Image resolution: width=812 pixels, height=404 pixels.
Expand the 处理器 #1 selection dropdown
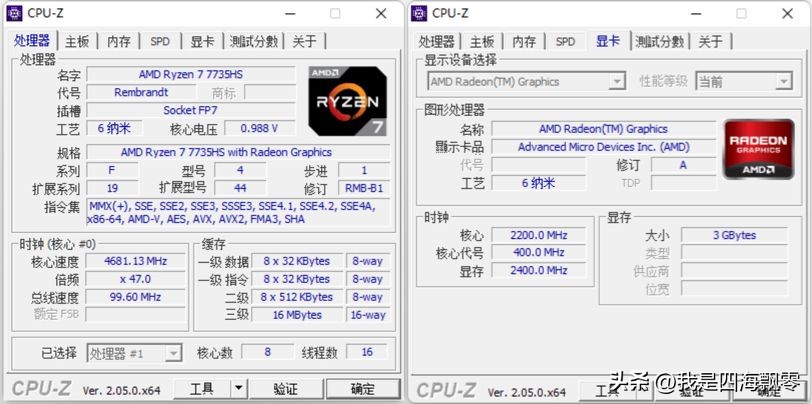coord(134,353)
